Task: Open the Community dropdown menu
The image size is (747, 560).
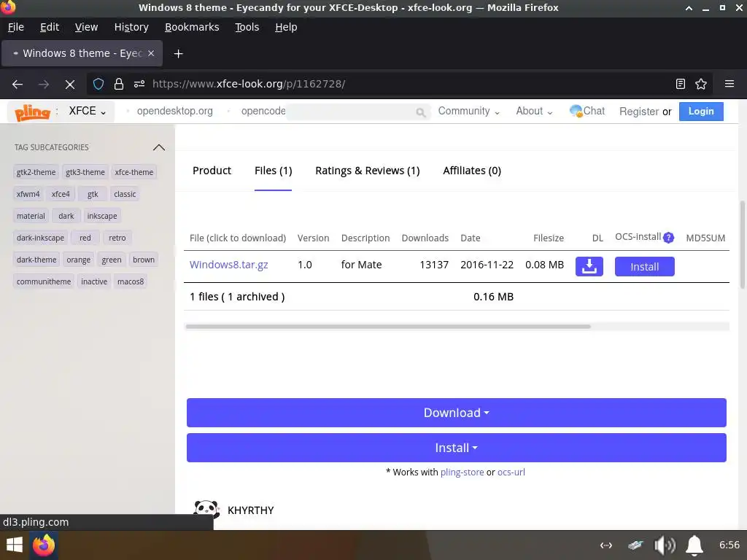Action: click(x=469, y=111)
